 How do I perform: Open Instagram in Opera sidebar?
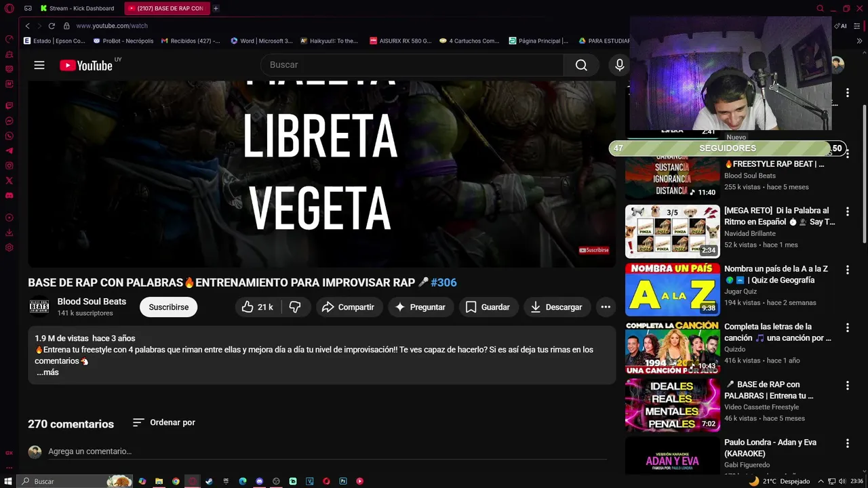pyautogui.click(x=9, y=165)
